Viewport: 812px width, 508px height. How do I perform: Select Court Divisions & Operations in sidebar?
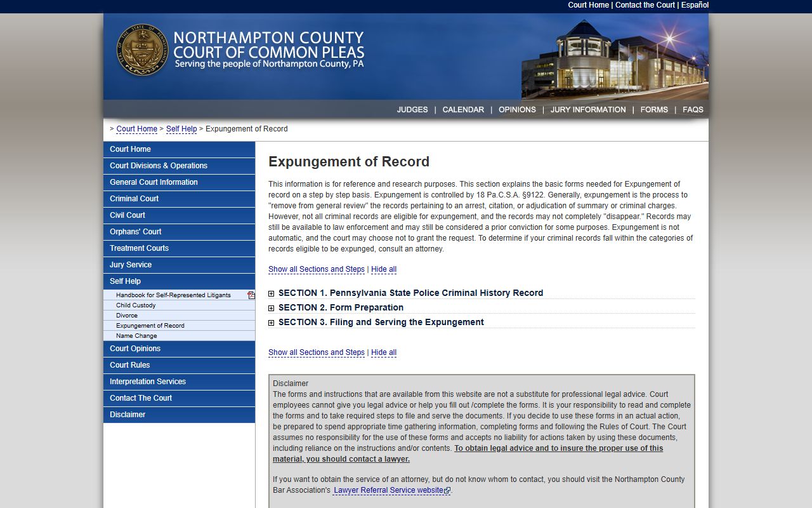(179, 166)
